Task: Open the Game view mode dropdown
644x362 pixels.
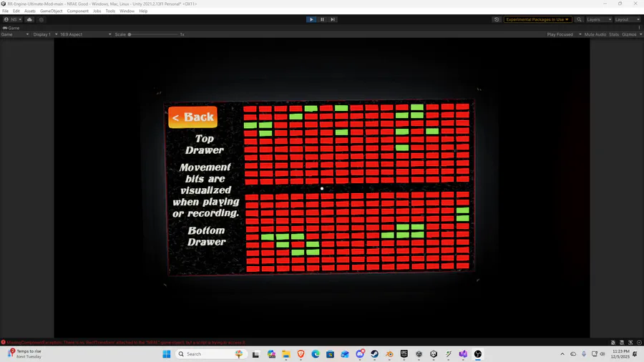Action: click(15, 34)
